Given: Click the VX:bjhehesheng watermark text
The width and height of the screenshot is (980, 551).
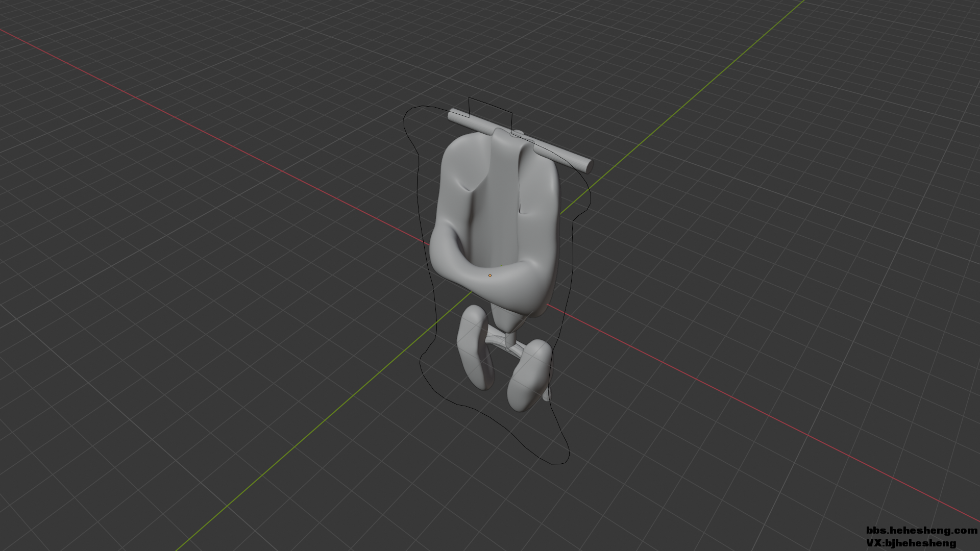Looking at the screenshot, I should pyautogui.click(x=911, y=543).
